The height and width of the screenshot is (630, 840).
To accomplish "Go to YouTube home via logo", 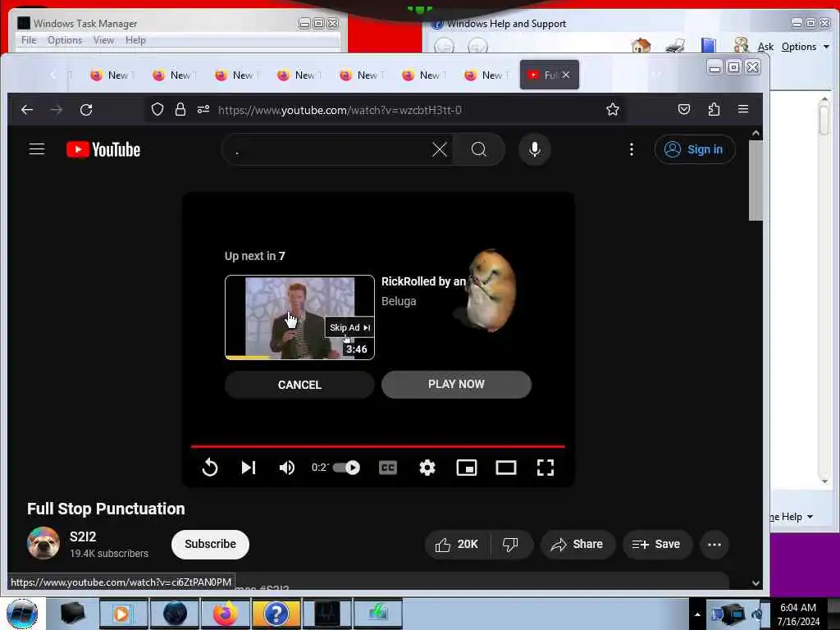I will [103, 149].
